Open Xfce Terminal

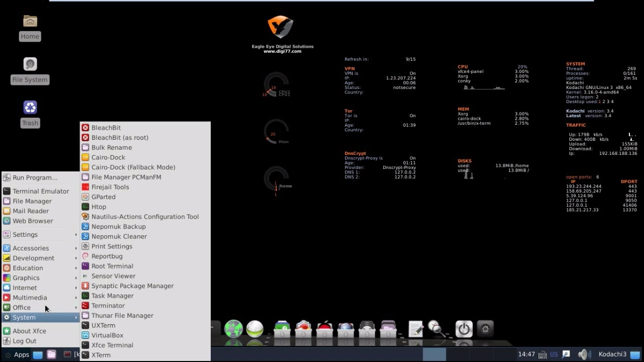(x=145, y=345)
